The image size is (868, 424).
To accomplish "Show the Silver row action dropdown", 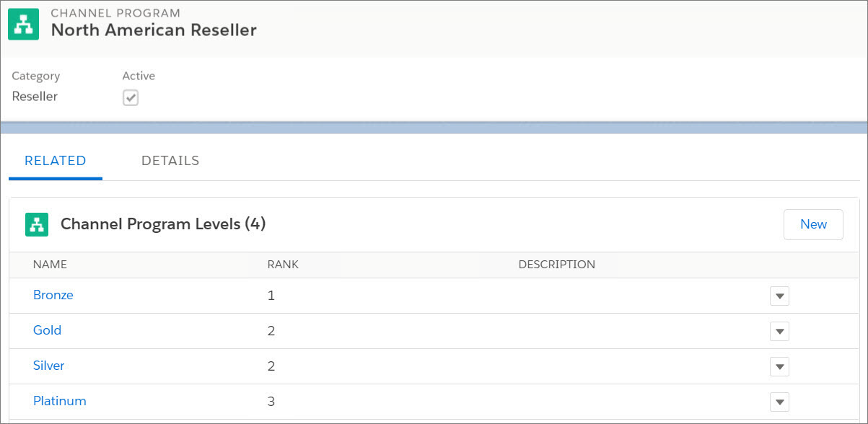I will [x=779, y=367].
